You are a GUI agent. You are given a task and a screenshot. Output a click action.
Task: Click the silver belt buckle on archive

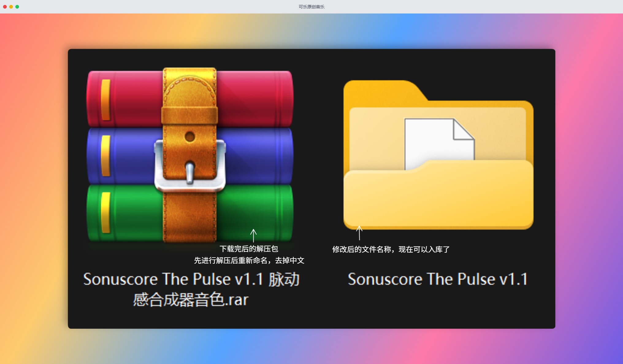190,166
